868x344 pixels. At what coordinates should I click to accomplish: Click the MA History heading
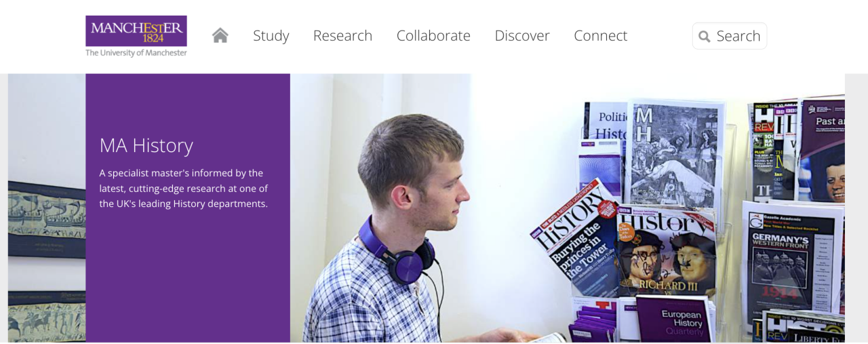[x=146, y=145]
